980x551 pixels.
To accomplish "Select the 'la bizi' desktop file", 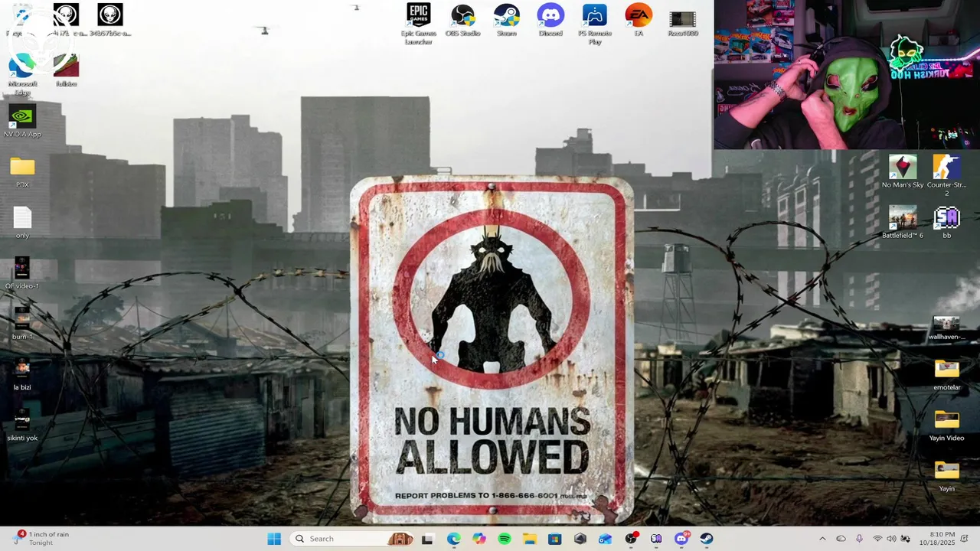I will pyautogui.click(x=22, y=374).
